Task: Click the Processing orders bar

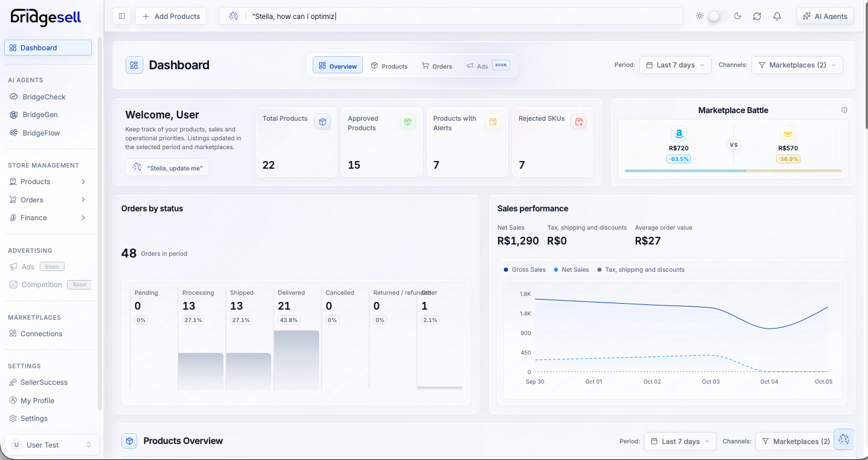Action: tap(201, 371)
